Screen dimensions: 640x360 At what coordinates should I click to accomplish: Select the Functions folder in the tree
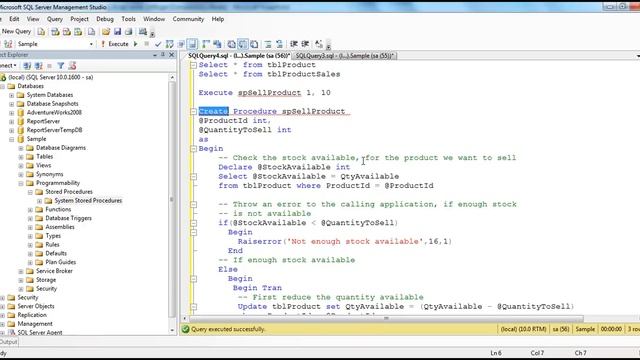[x=58, y=209]
